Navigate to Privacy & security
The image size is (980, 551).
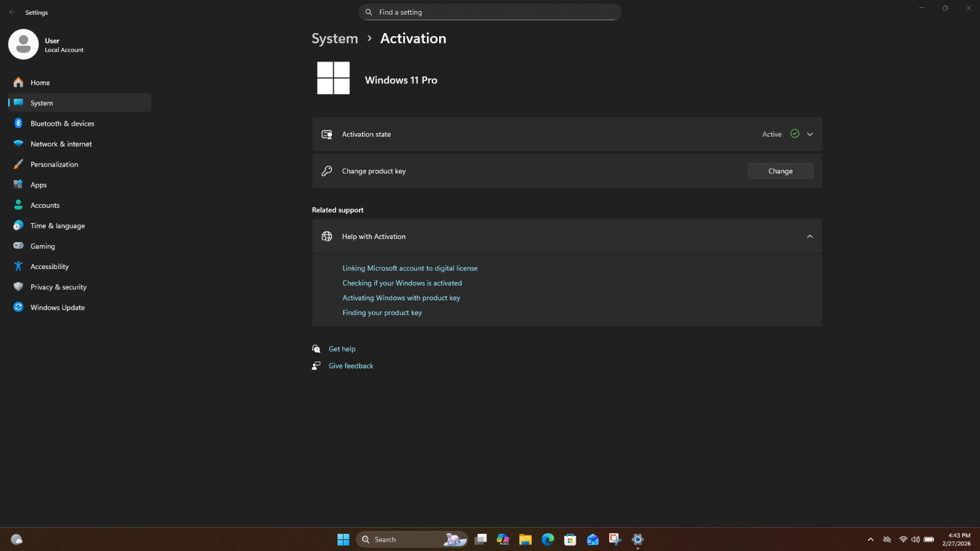pos(80,287)
